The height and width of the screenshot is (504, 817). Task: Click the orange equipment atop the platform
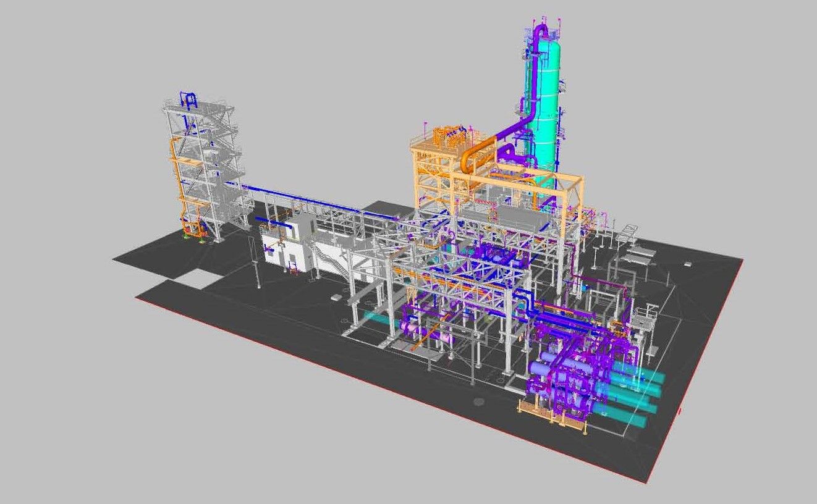point(447,135)
